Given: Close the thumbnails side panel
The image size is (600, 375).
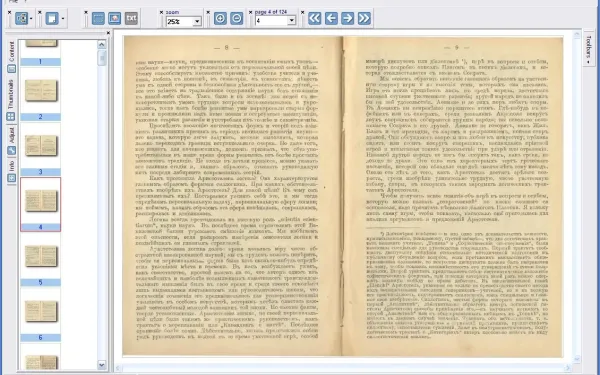Looking at the screenshot, I should [x=108, y=33].
